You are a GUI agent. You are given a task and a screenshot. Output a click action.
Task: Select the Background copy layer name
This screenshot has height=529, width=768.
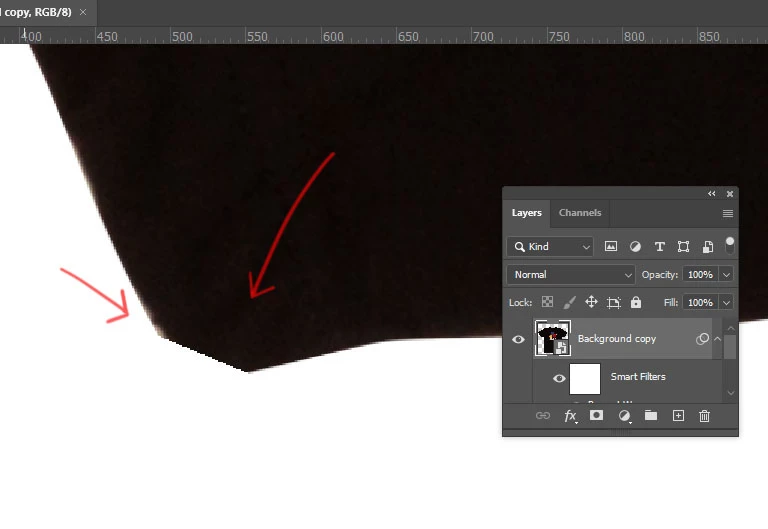tap(617, 338)
